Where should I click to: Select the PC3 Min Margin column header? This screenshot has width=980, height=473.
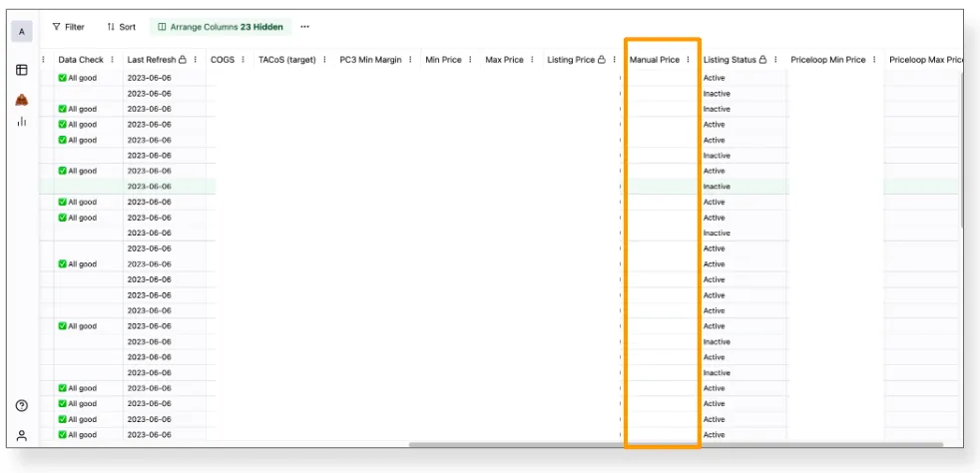point(370,60)
